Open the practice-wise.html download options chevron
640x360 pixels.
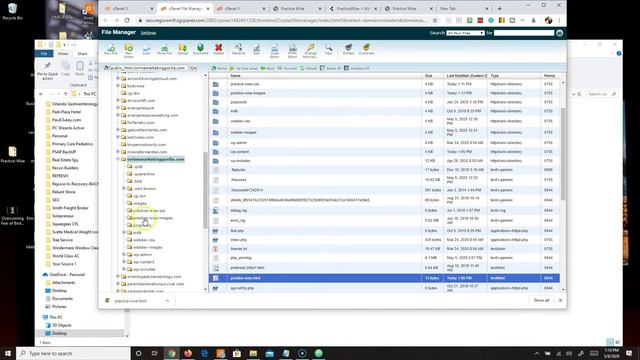[167, 301]
